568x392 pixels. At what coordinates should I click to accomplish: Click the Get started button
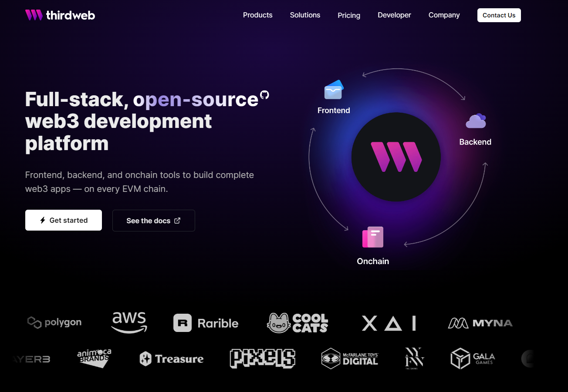(x=64, y=220)
